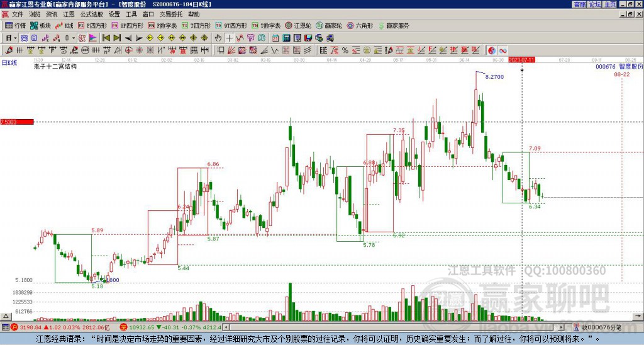
Task: Click the 7.5303 red price marker
Action: pyautogui.click(x=17, y=122)
